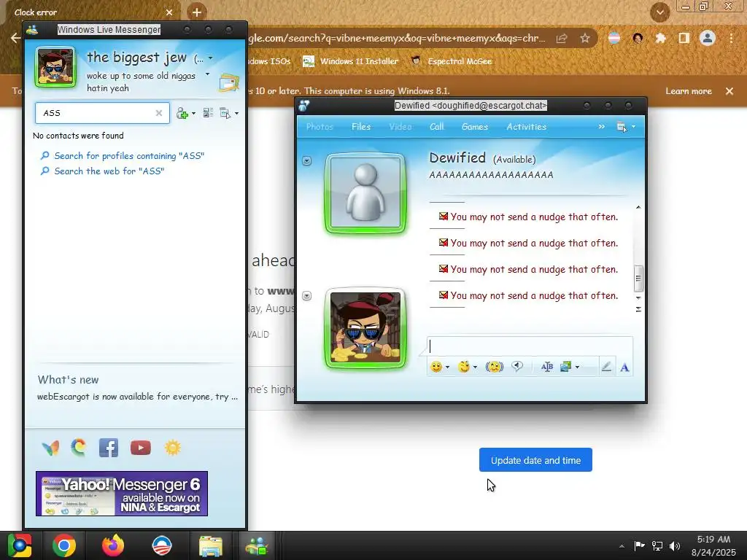Collapse your own display picture
This screenshot has height=560, width=747.
point(307,296)
